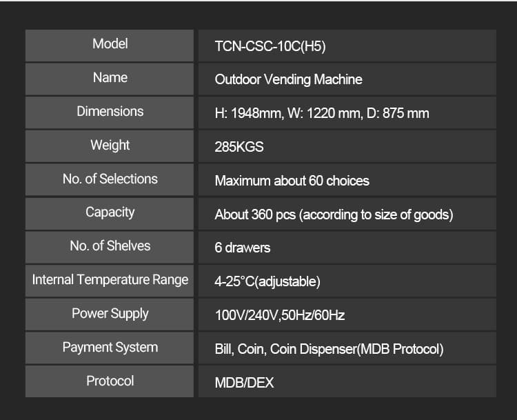Click the Dimensions label cell
Image resolution: width=517 pixels, height=420 pixels.
tap(110, 112)
